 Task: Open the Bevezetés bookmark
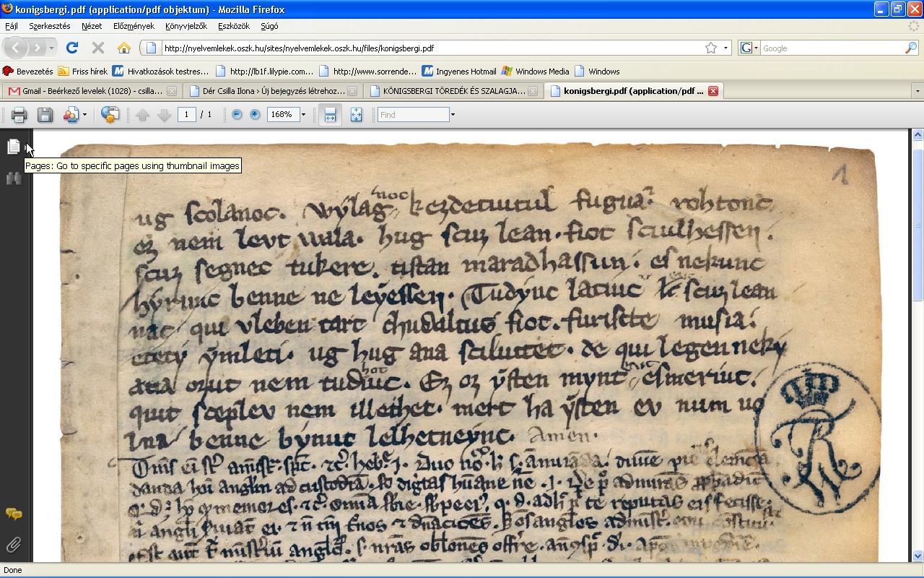point(27,72)
